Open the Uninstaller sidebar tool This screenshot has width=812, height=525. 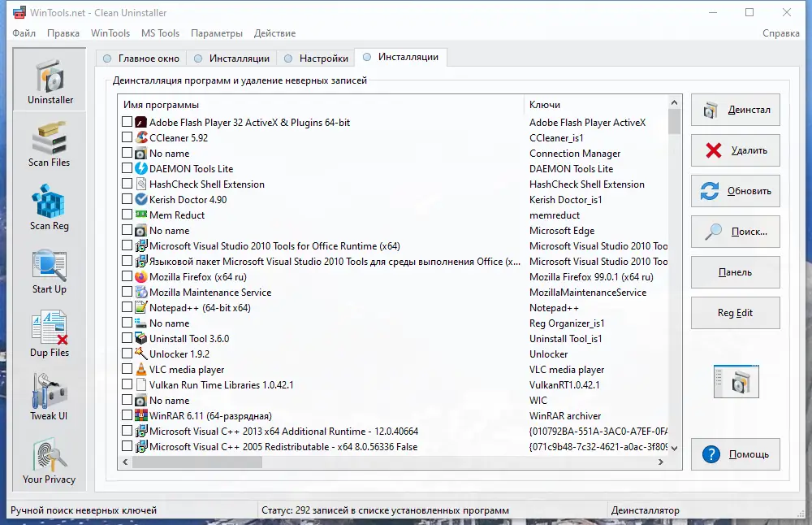(50, 79)
